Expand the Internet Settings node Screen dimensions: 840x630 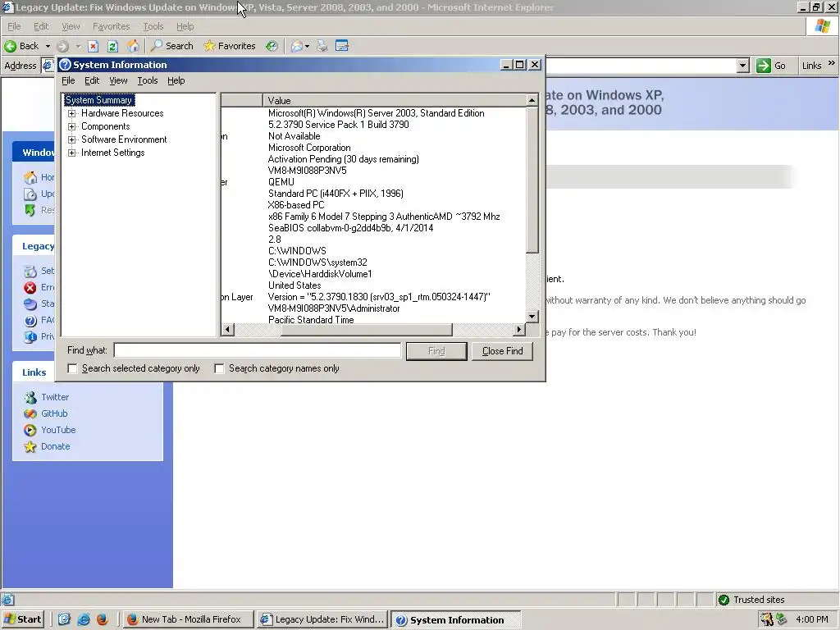(72, 153)
